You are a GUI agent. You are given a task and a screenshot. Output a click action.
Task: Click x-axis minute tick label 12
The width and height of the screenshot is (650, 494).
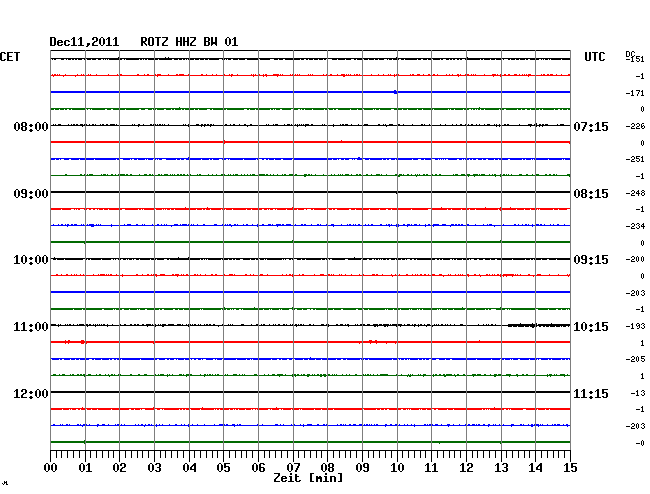[466, 467]
